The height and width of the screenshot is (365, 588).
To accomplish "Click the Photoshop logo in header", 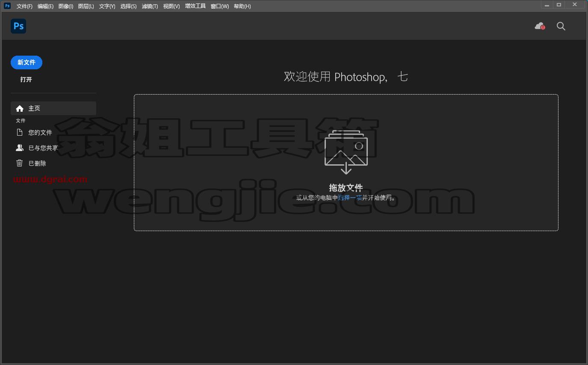I will (x=18, y=26).
